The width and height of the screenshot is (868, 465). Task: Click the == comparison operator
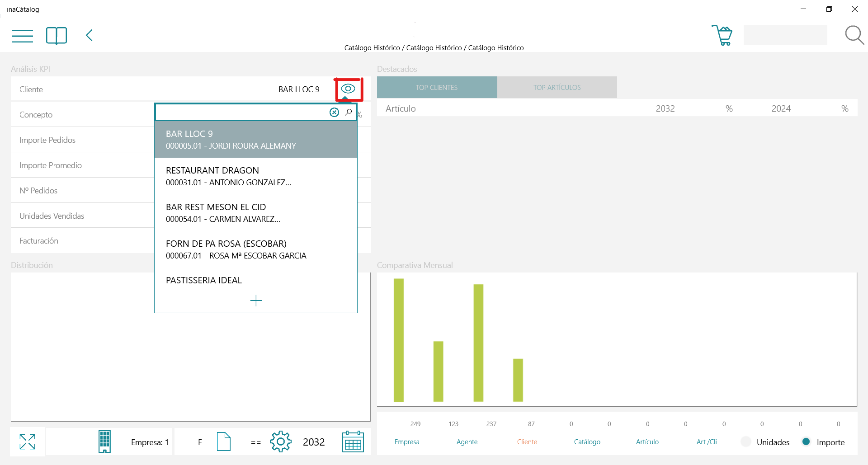point(256,442)
